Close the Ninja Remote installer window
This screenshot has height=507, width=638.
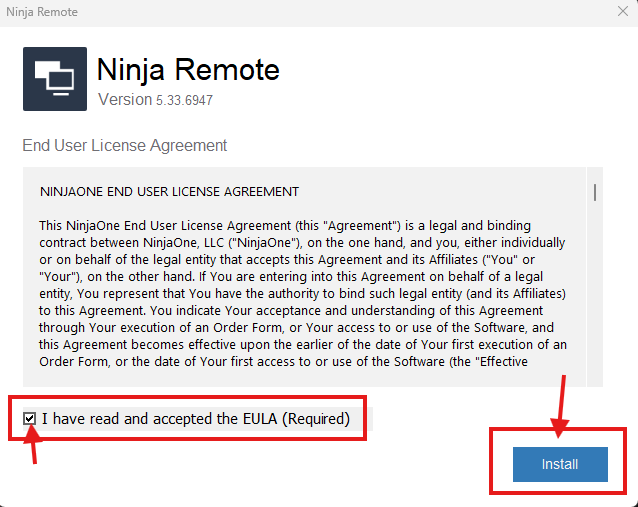622,12
